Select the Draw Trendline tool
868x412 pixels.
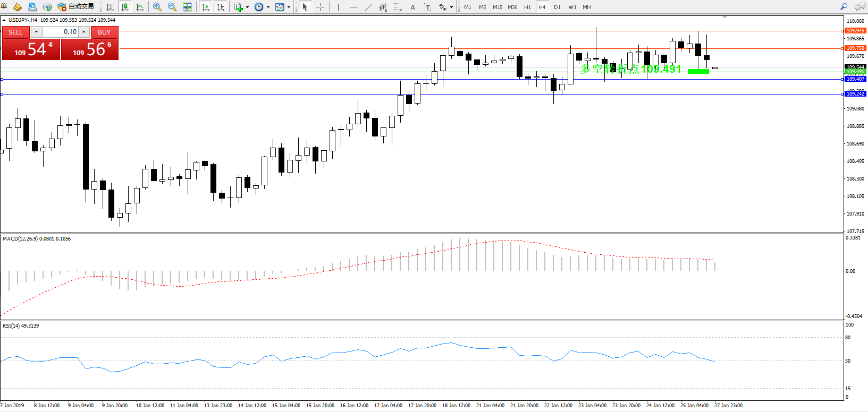(368, 7)
